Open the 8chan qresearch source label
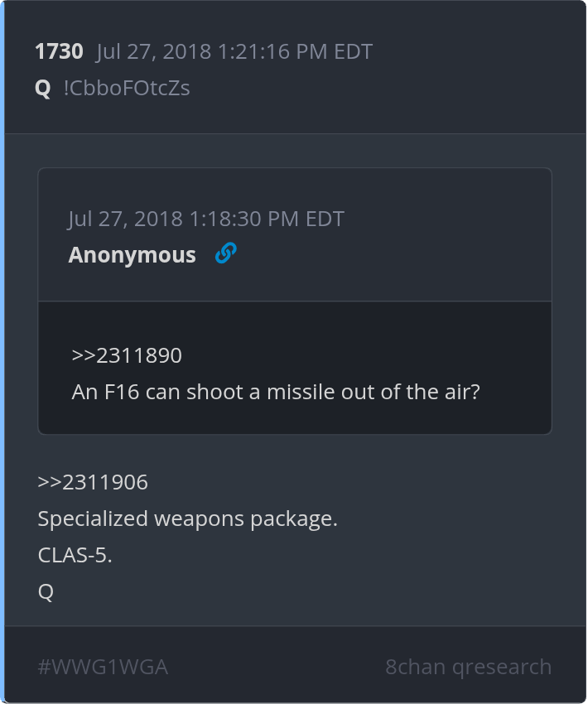This screenshot has width=588, height=704. 468,667
